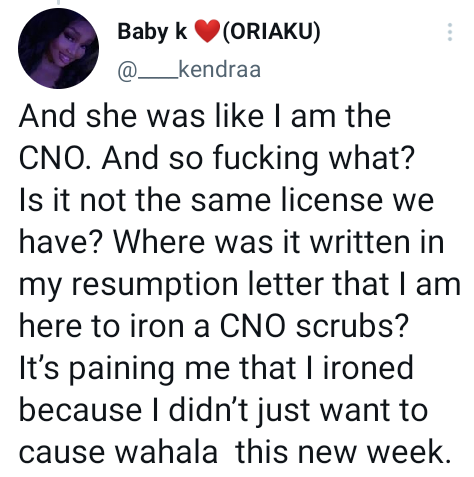Image resolution: width=474 pixels, height=477 pixels.
Task: Open Baby k's profile picture
Action: (58, 48)
